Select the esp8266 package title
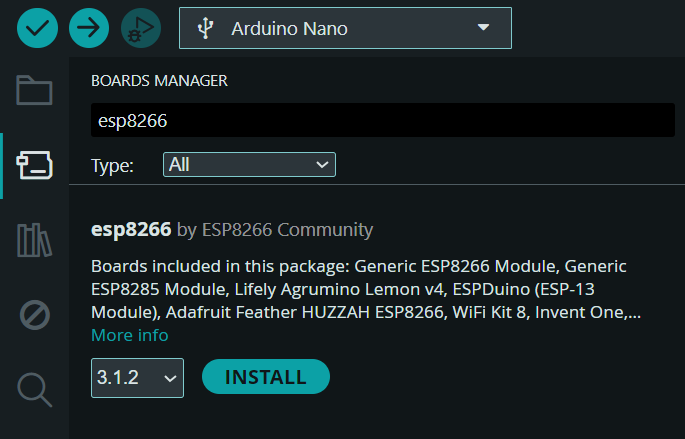The width and height of the screenshot is (685, 439). [131, 230]
